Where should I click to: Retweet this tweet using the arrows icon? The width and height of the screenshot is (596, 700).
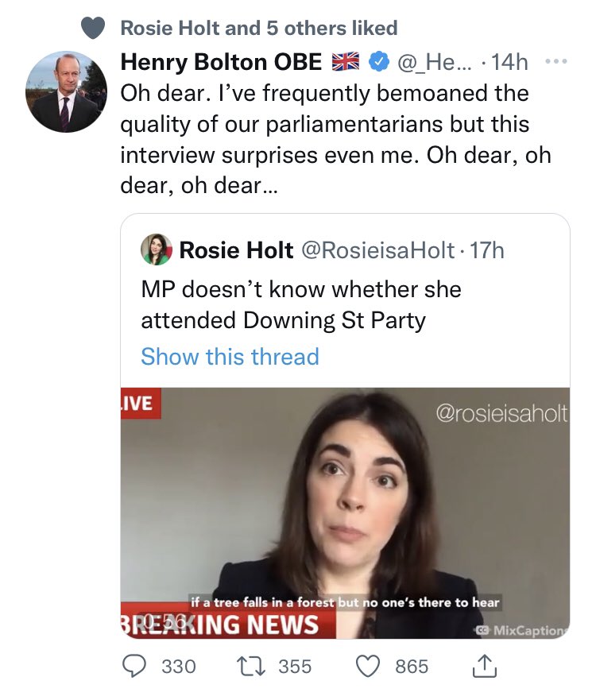tap(253, 666)
